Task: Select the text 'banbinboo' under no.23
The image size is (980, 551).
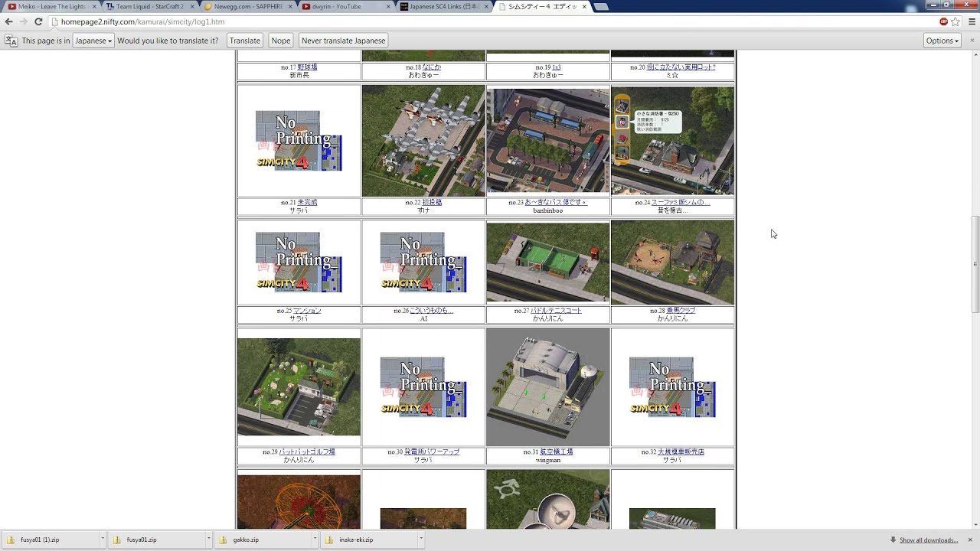Action: pos(548,210)
